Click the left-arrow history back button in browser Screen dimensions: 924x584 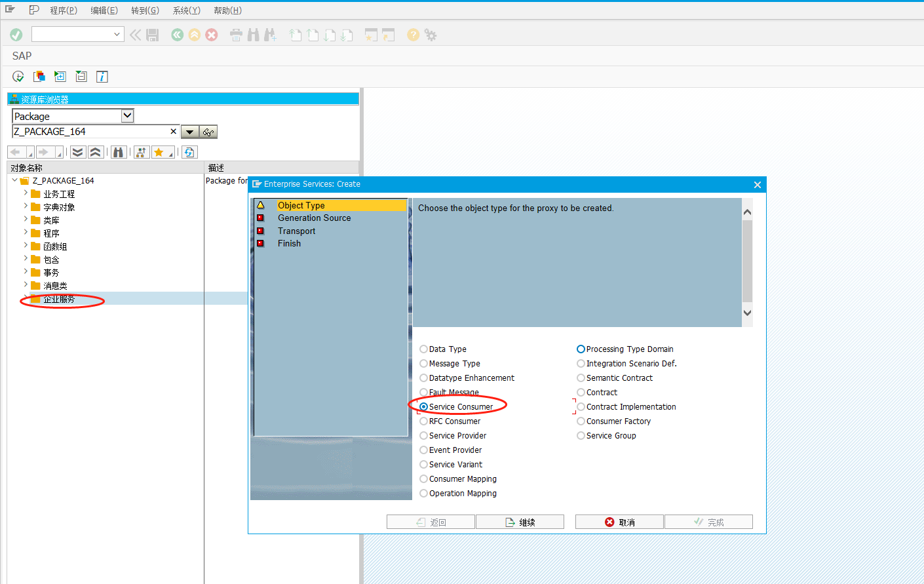pos(16,152)
